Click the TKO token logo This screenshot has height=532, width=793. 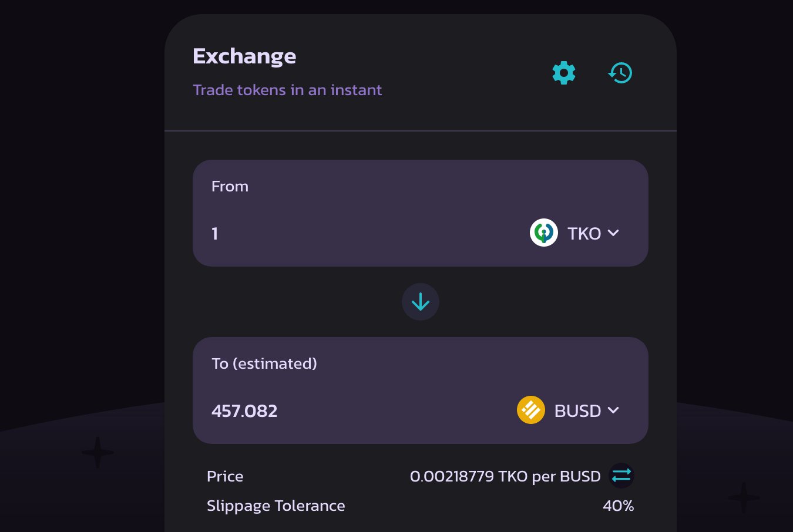(x=544, y=233)
